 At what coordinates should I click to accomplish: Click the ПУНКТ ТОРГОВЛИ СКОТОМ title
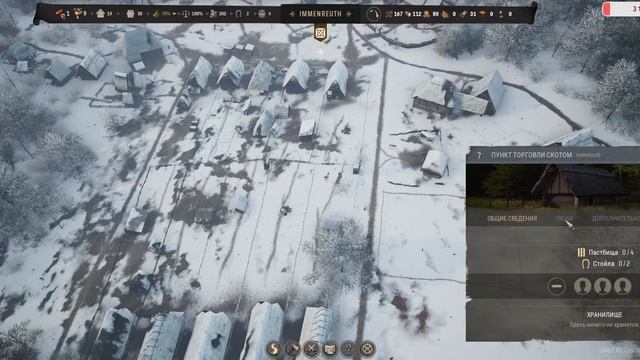click(x=531, y=155)
